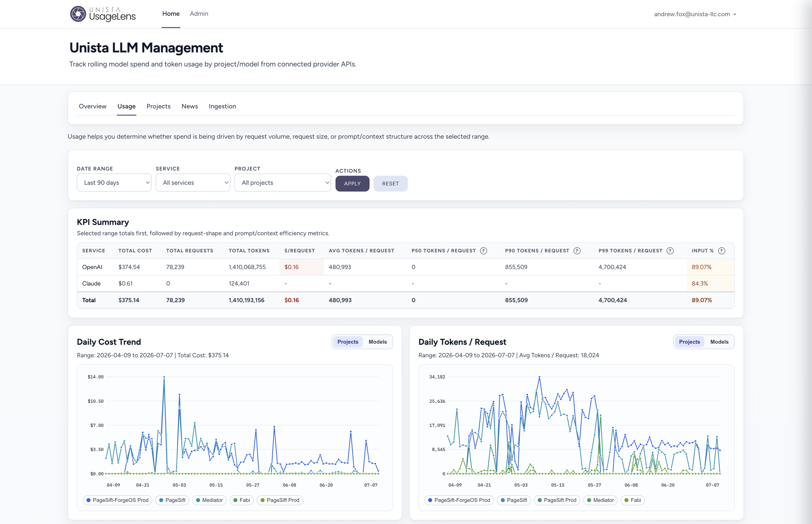The height and width of the screenshot is (524, 812).
Task: Toggle PageSift-ForgeOS Prod legend in Daily Cost Trend
Action: (117, 500)
